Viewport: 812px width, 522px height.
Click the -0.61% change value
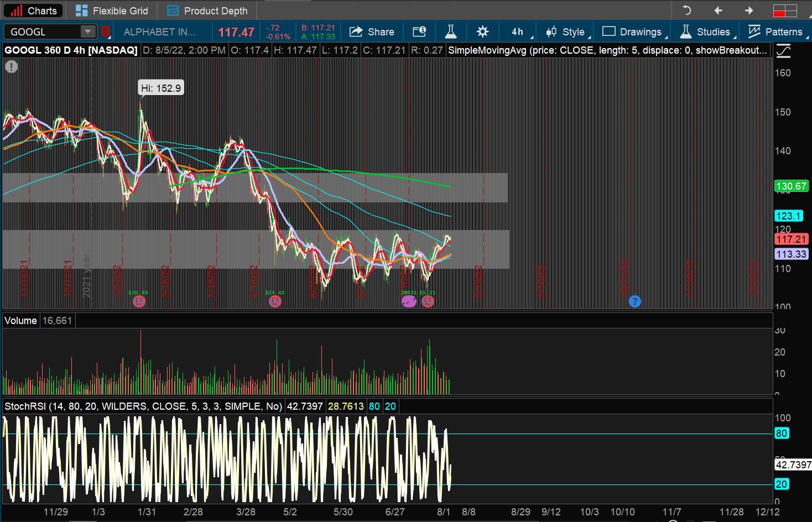pos(278,36)
